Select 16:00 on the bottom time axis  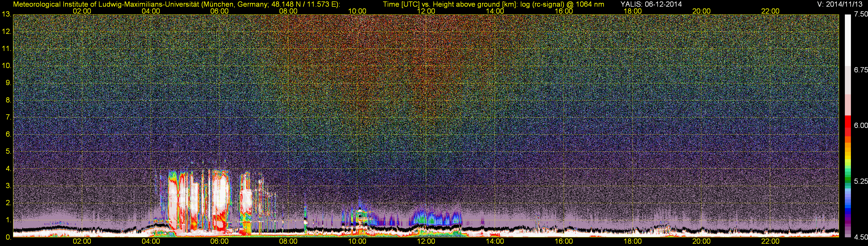[564, 241]
